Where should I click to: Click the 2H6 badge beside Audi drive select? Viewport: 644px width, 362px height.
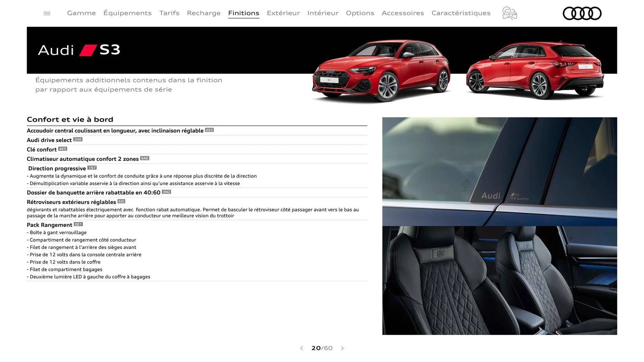tap(77, 139)
